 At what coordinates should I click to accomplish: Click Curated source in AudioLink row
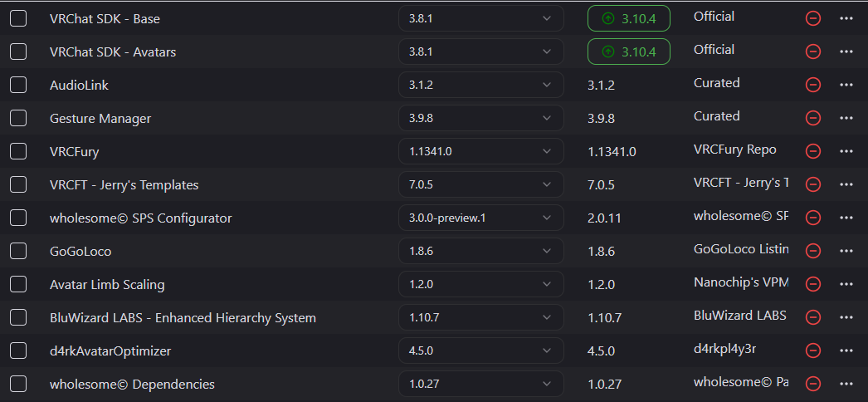[716, 83]
